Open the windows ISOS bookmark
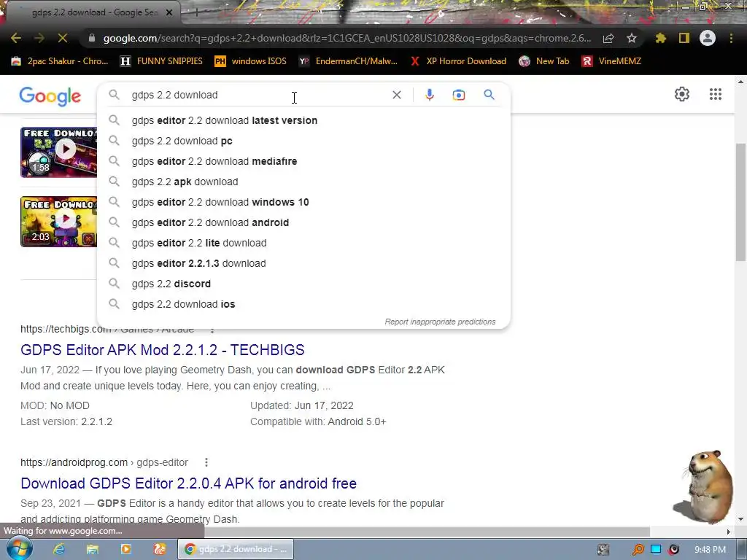This screenshot has width=747, height=560. click(x=251, y=61)
